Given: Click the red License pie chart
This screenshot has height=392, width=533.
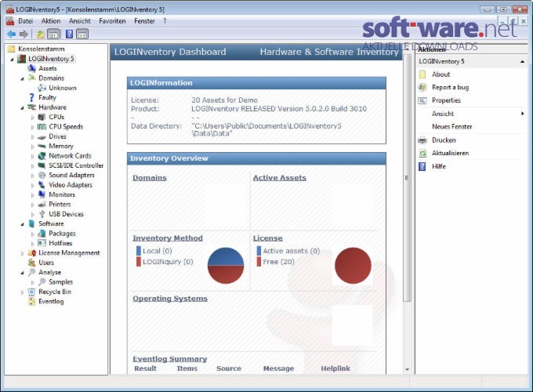Looking at the screenshot, I should pos(353,266).
